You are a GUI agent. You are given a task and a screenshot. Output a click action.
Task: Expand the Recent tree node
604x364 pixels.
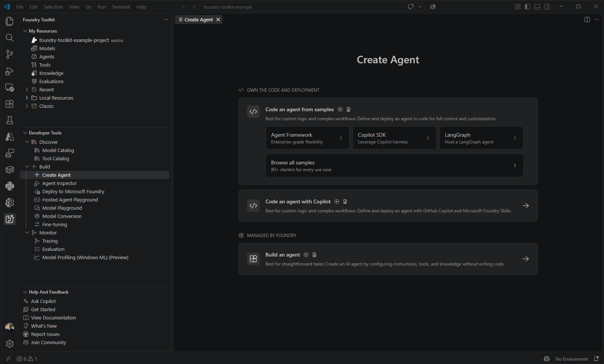click(27, 90)
